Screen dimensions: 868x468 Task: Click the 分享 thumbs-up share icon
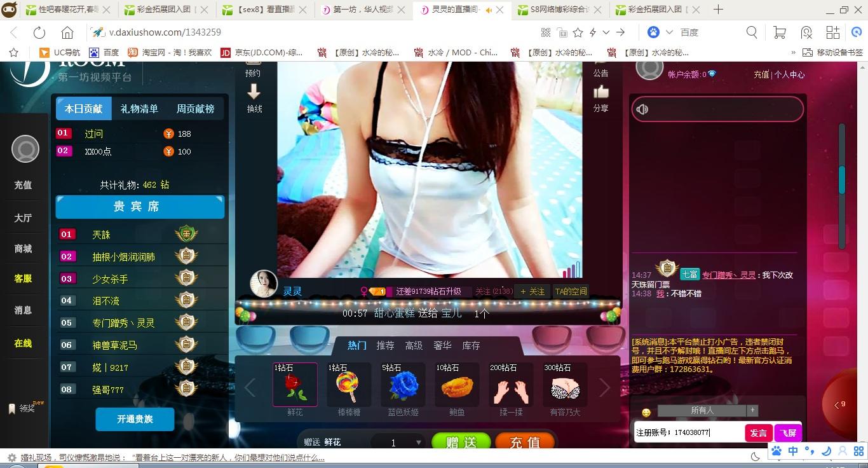(x=600, y=93)
